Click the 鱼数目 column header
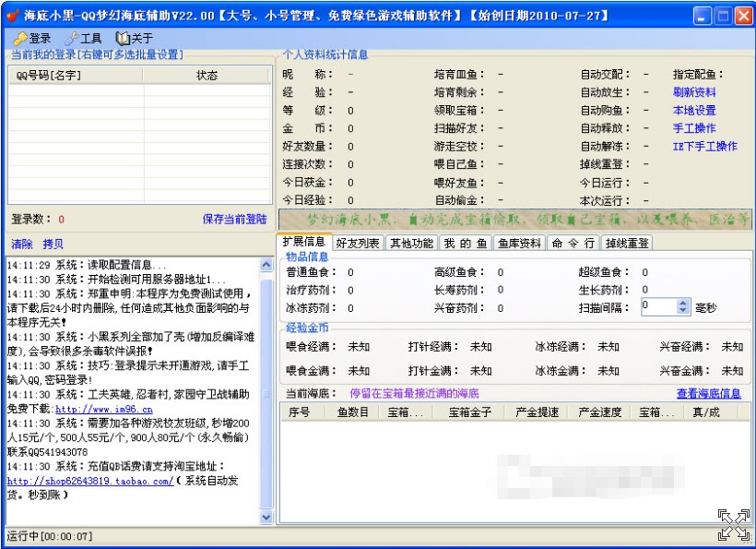The height and width of the screenshot is (549, 756). click(352, 412)
